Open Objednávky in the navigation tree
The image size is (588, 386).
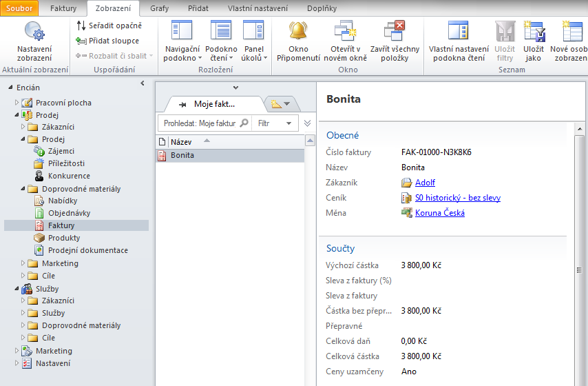[x=69, y=213]
